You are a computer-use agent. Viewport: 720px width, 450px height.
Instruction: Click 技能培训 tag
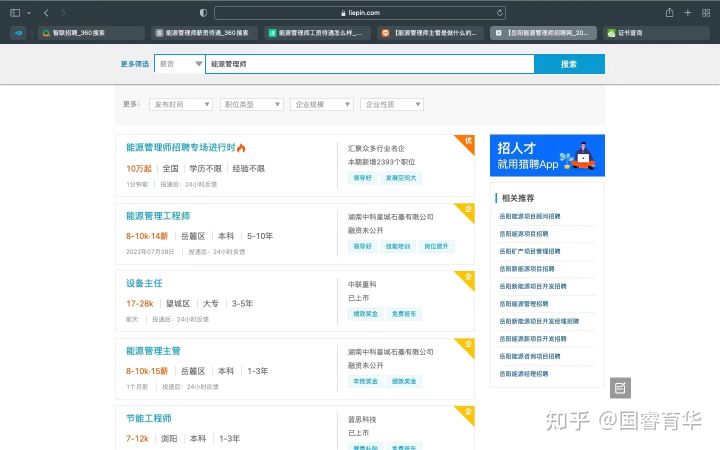click(x=398, y=246)
